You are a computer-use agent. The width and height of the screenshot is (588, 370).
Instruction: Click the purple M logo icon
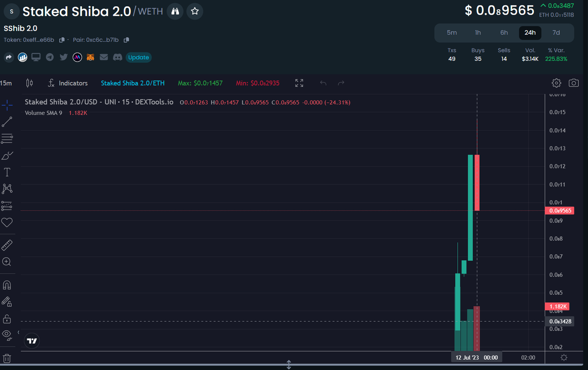click(x=77, y=57)
